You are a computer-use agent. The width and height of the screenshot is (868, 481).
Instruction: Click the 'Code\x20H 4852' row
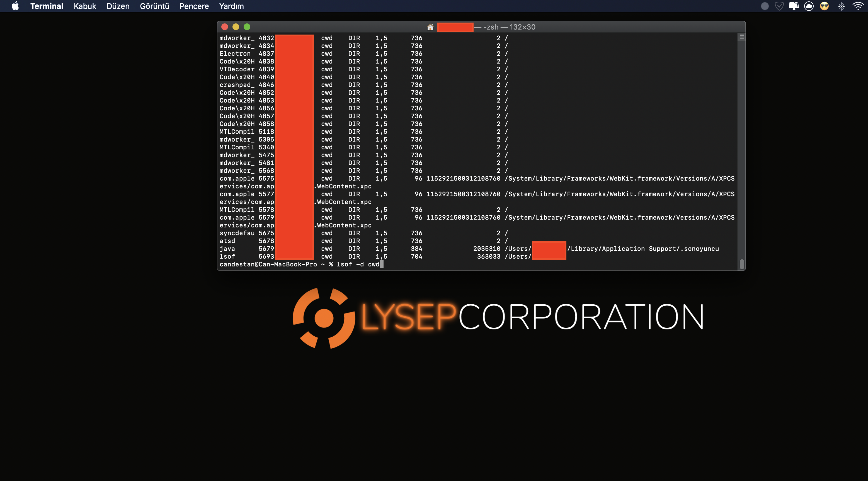point(363,93)
